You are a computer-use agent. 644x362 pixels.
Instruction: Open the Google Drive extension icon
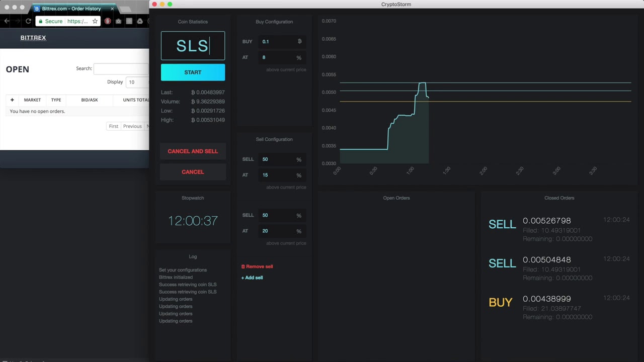[x=139, y=21]
